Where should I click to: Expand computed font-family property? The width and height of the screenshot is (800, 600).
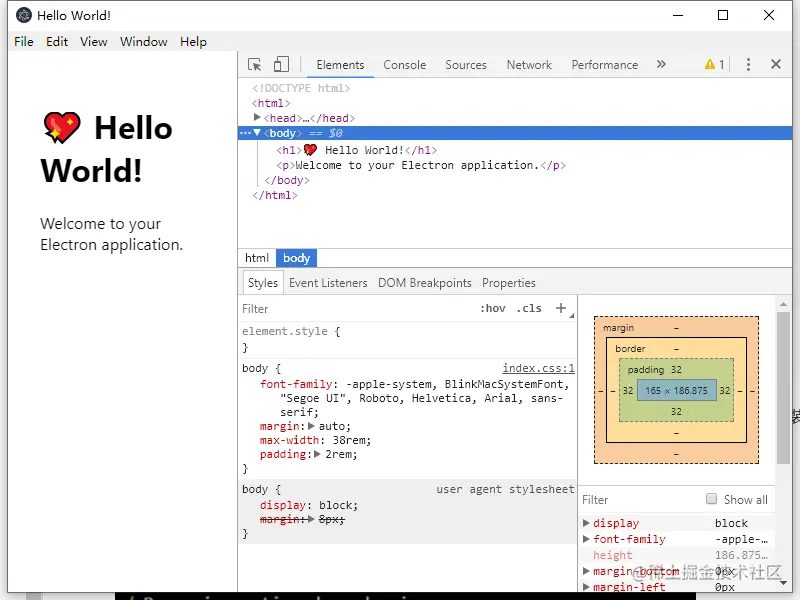(586, 539)
